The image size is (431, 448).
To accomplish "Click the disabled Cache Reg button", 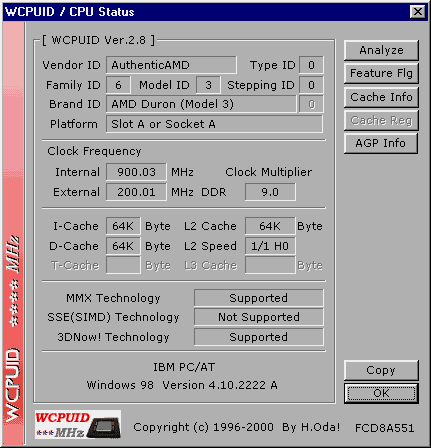I will (x=381, y=120).
